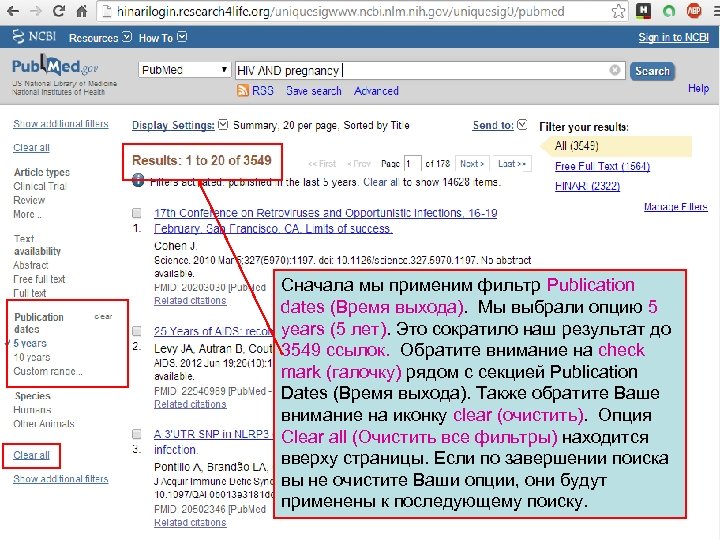Open the browser menu icon at far right
720x540 pixels.
[716, 11]
